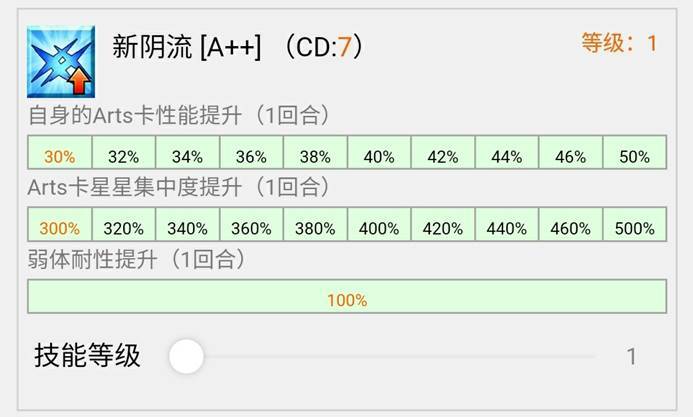Click the skill level slider handle
This screenshot has height=417, width=693.
pyautogui.click(x=186, y=356)
